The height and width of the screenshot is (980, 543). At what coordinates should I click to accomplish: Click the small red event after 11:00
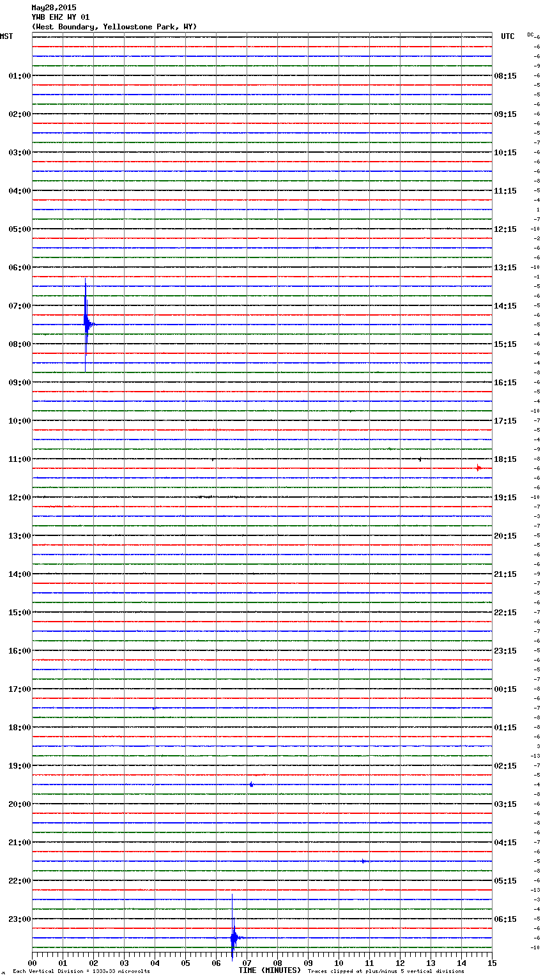click(478, 468)
